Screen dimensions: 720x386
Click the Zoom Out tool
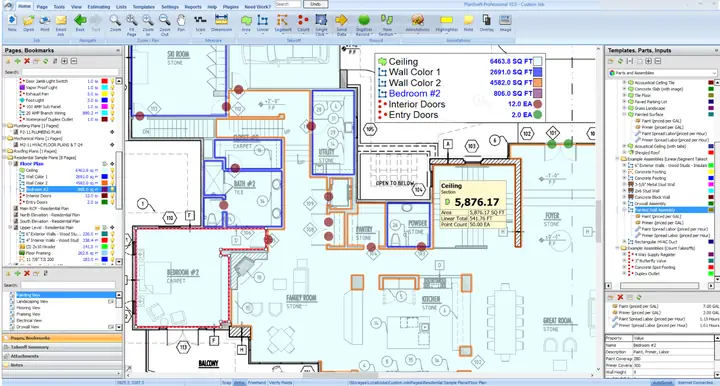(x=164, y=25)
